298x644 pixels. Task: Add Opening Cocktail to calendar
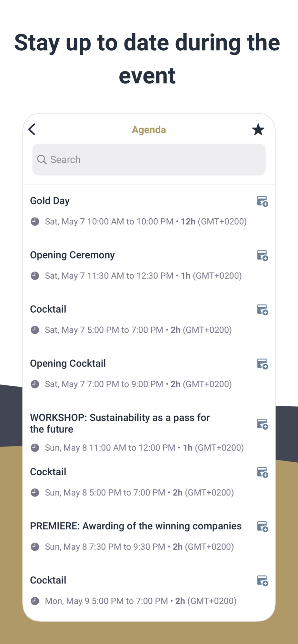pos(263,364)
